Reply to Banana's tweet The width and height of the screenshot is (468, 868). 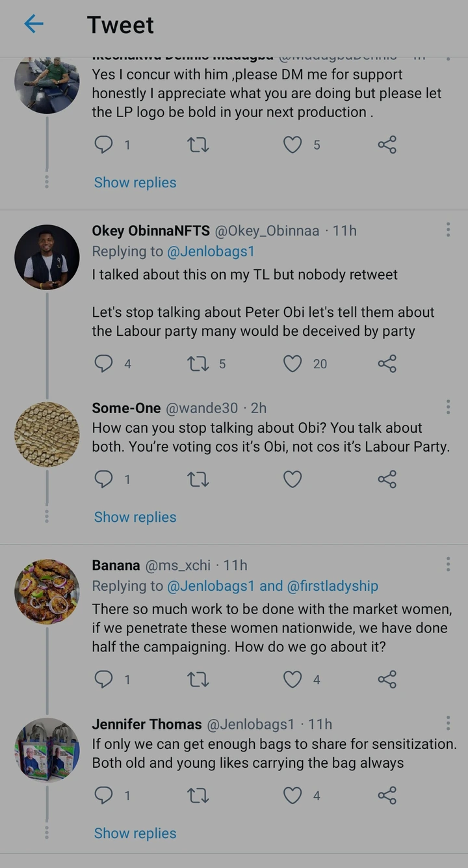click(x=104, y=680)
